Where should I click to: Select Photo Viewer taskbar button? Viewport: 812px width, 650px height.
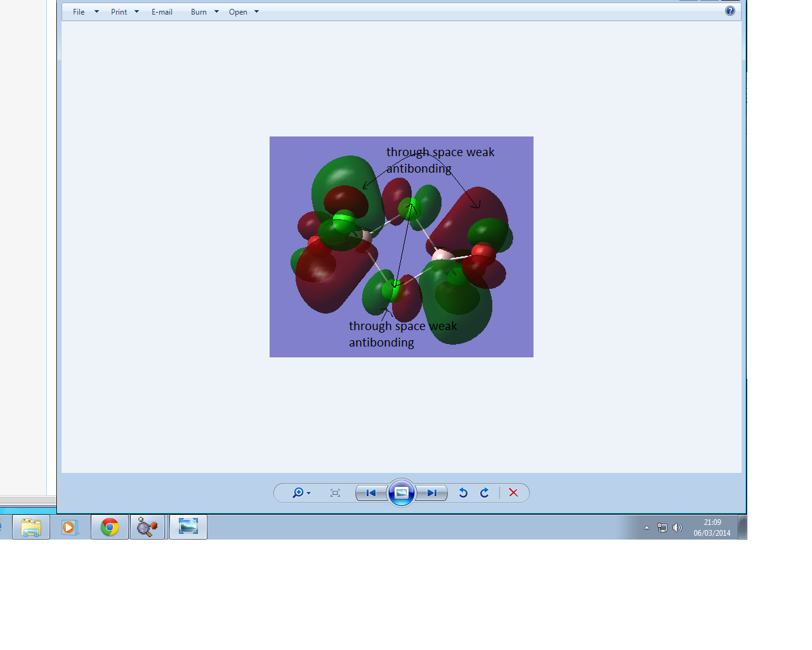[188, 527]
